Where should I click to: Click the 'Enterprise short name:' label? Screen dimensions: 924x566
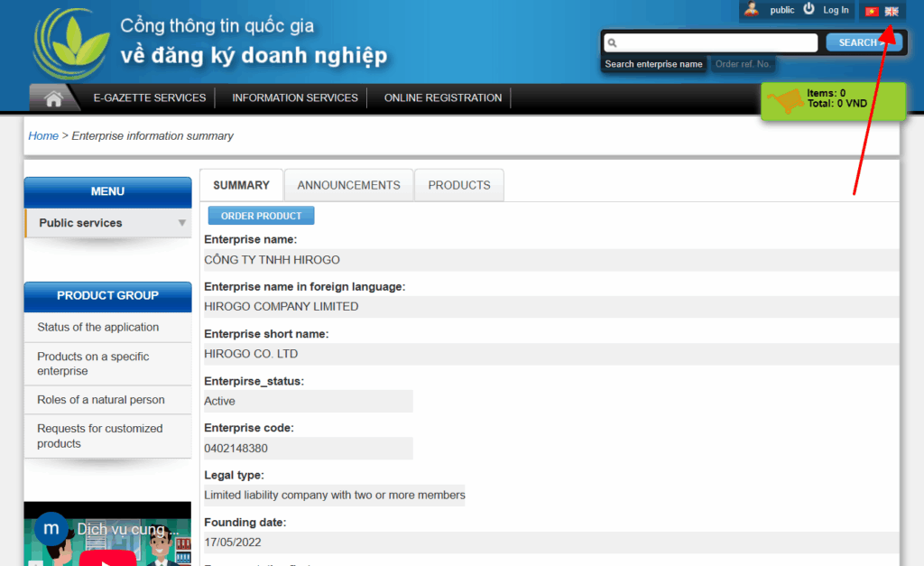(x=266, y=334)
